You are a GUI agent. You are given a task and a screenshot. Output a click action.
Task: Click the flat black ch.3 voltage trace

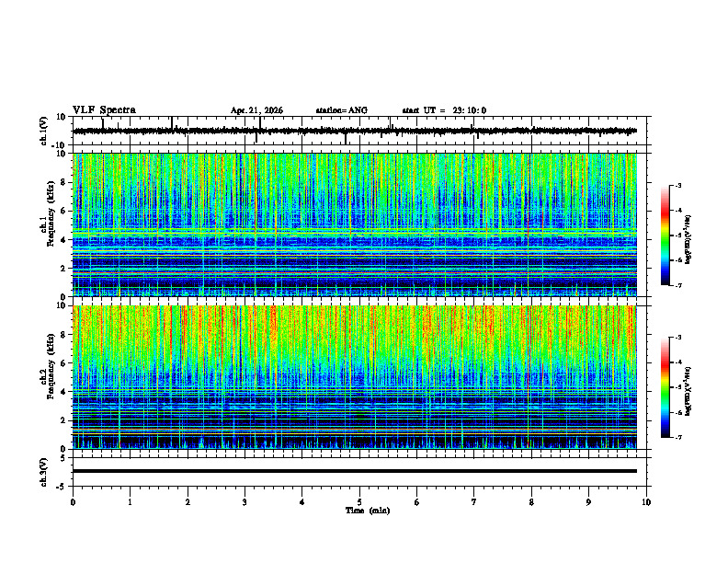pyautogui.click(x=355, y=471)
